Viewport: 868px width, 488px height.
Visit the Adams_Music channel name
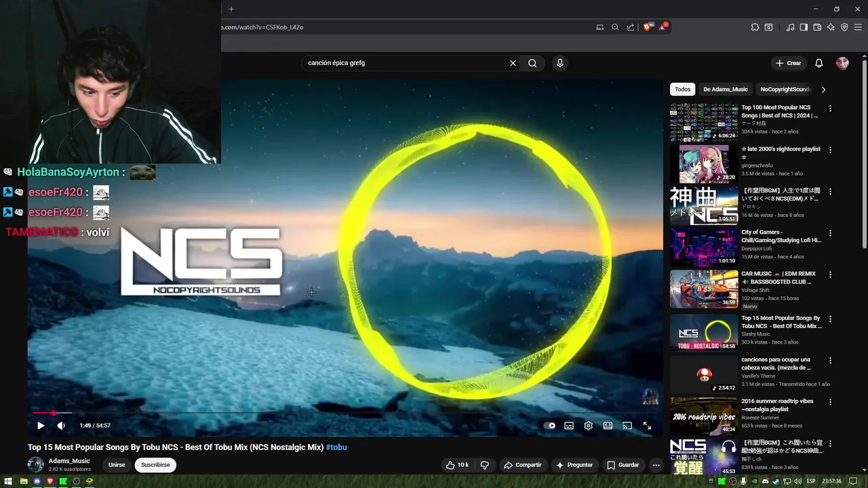(x=69, y=461)
